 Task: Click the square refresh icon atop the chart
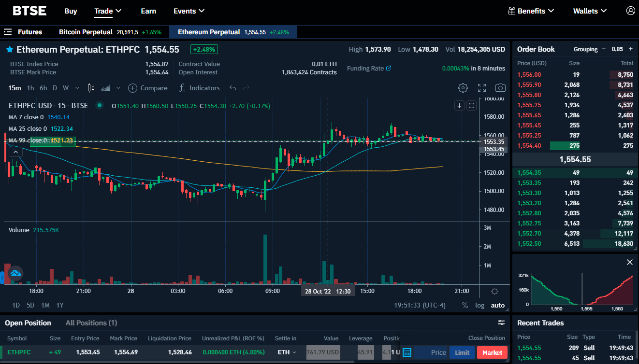[472, 106]
